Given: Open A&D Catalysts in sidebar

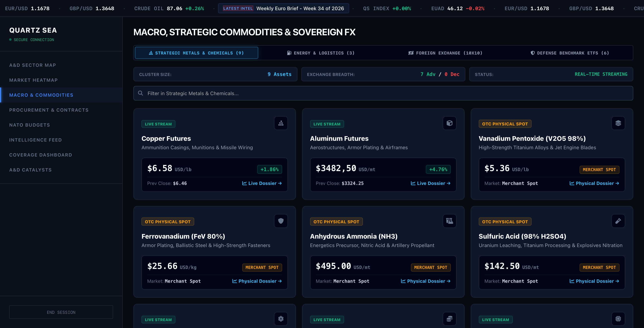Looking at the screenshot, I should click(x=61, y=170).
